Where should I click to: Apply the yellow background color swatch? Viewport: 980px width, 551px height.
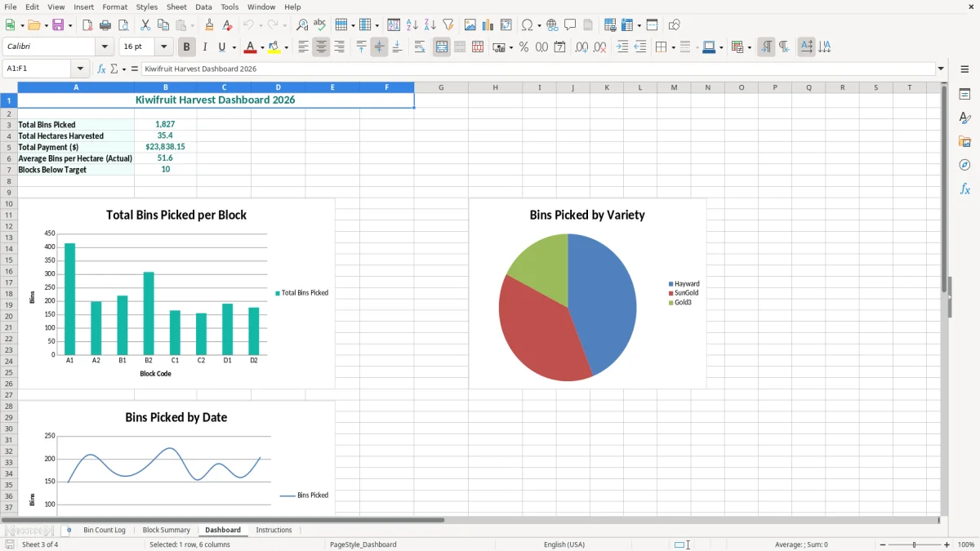point(274,47)
